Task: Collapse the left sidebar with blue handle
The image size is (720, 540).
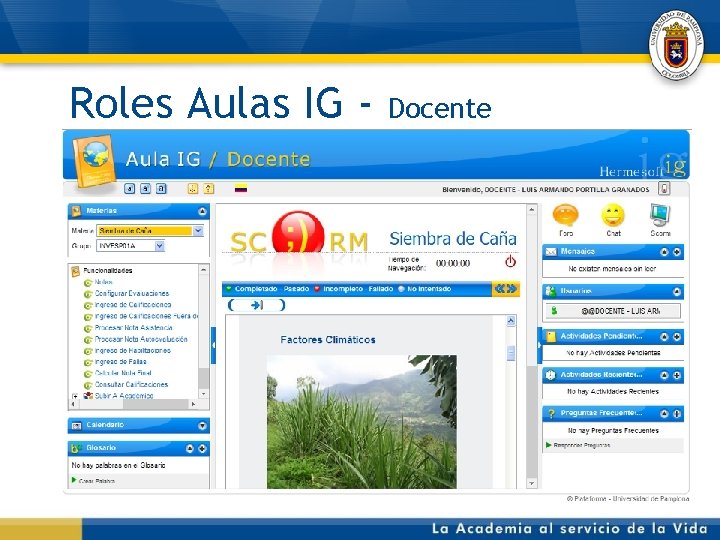Action: coord(213,345)
